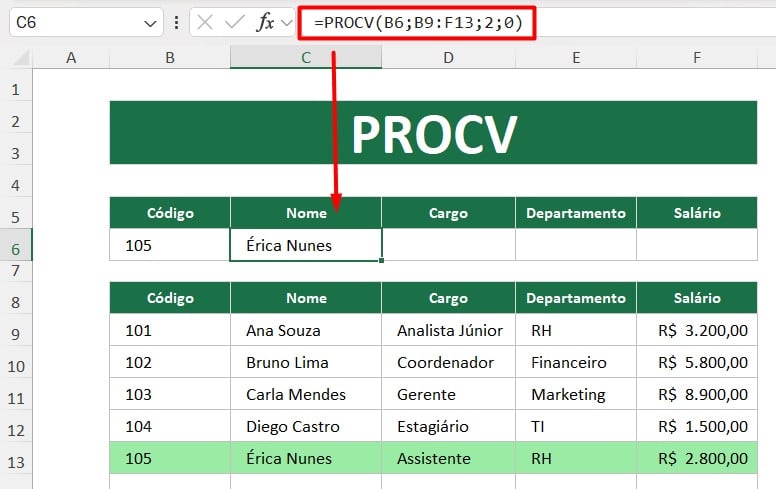
Task: Click the cell with code 104
Action: pos(170,426)
